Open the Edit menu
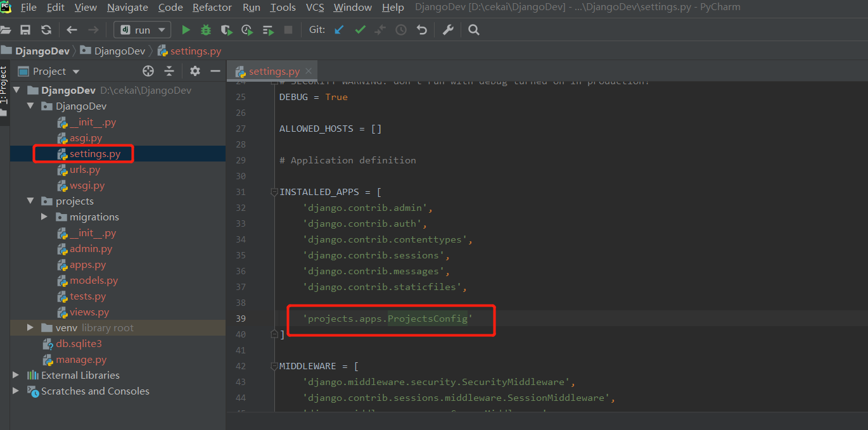Screen dimensions: 868x430 click(x=56, y=8)
